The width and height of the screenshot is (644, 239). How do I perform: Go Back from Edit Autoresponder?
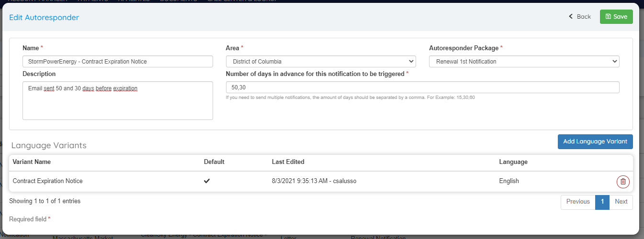coord(579,17)
